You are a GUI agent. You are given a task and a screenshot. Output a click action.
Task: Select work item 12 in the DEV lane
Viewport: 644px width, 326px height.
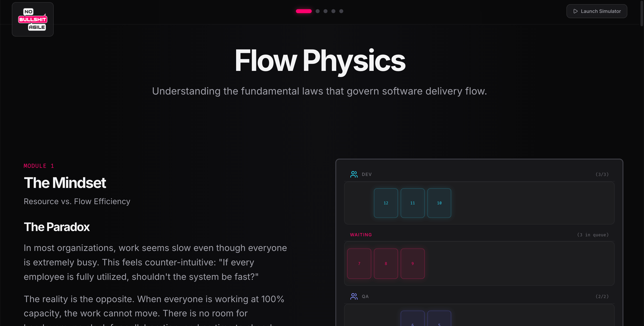tap(386, 203)
